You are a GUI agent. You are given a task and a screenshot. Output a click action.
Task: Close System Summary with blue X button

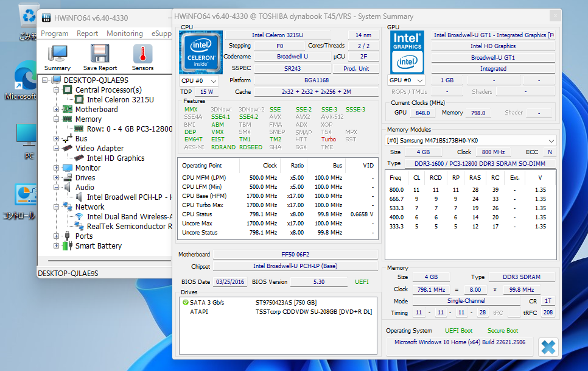(x=548, y=347)
